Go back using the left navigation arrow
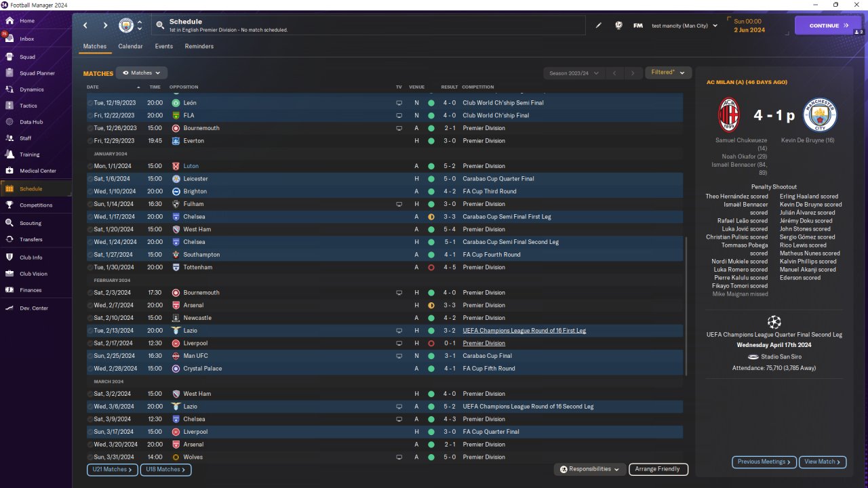 (85, 26)
